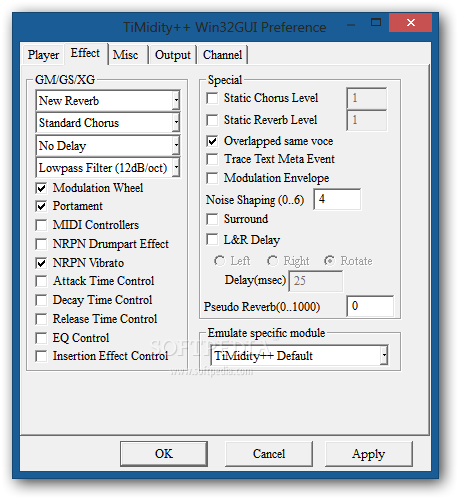Click the Delay(msec) field
This screenshot has width=459, height=499.
coord(315,281)
